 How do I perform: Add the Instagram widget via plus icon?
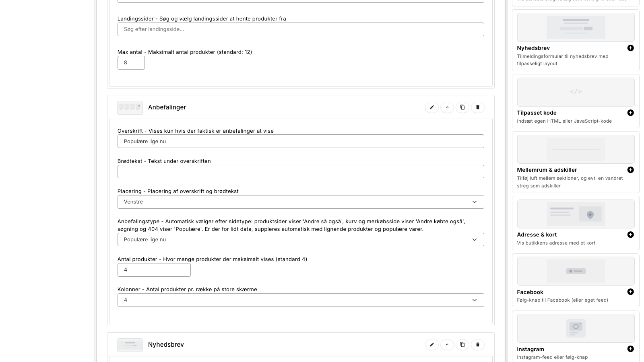[x=631, y=349]
